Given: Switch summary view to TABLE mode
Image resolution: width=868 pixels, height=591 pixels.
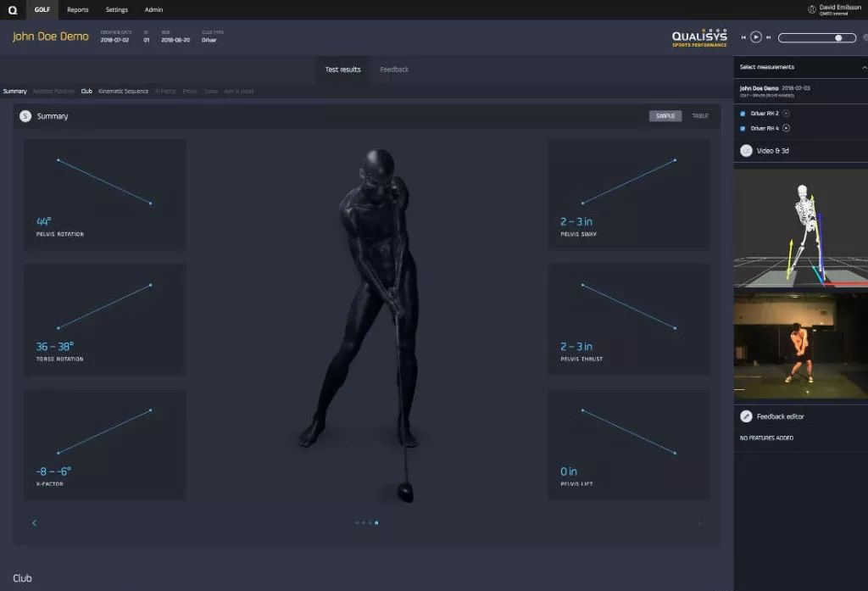Looking at the screenshot, I should 699,116.
